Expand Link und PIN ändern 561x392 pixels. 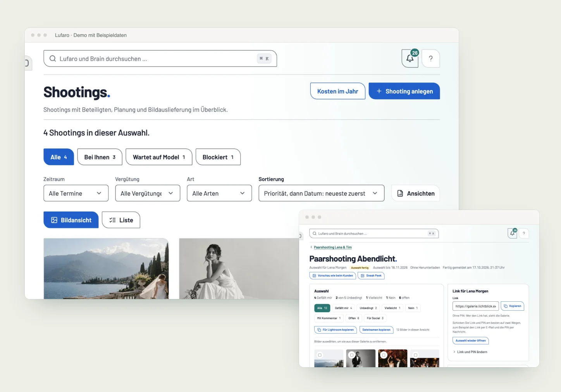(470, 352)
